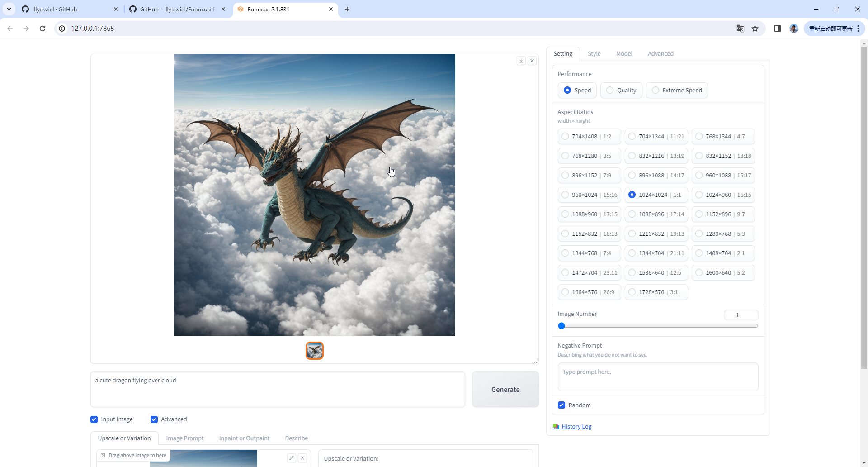The image size is (868, 467).
Task: Click the edit pencil icon on upscale image
Action: point(292,458)
